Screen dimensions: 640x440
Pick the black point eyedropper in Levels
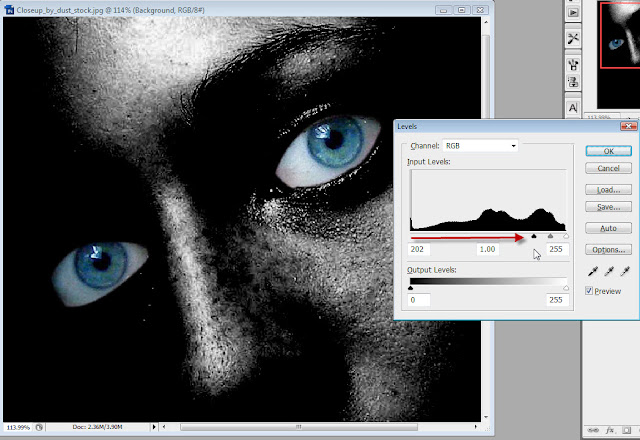point(593,271)
